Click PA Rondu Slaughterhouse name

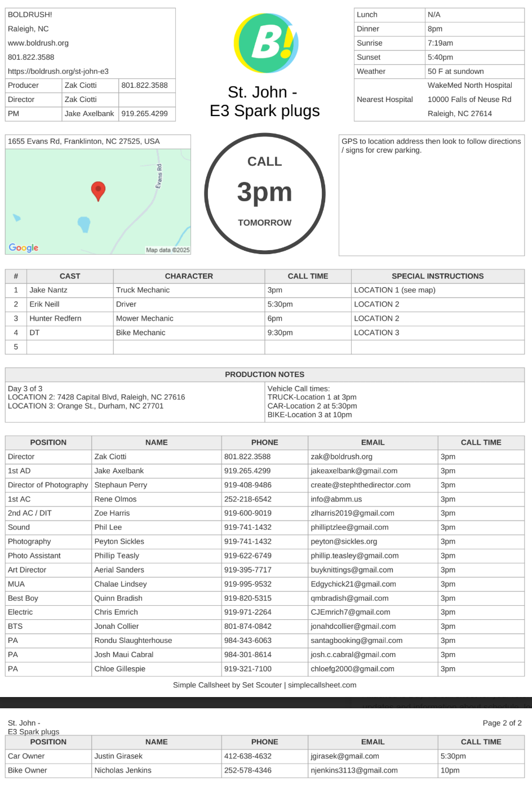click(134, 641)
